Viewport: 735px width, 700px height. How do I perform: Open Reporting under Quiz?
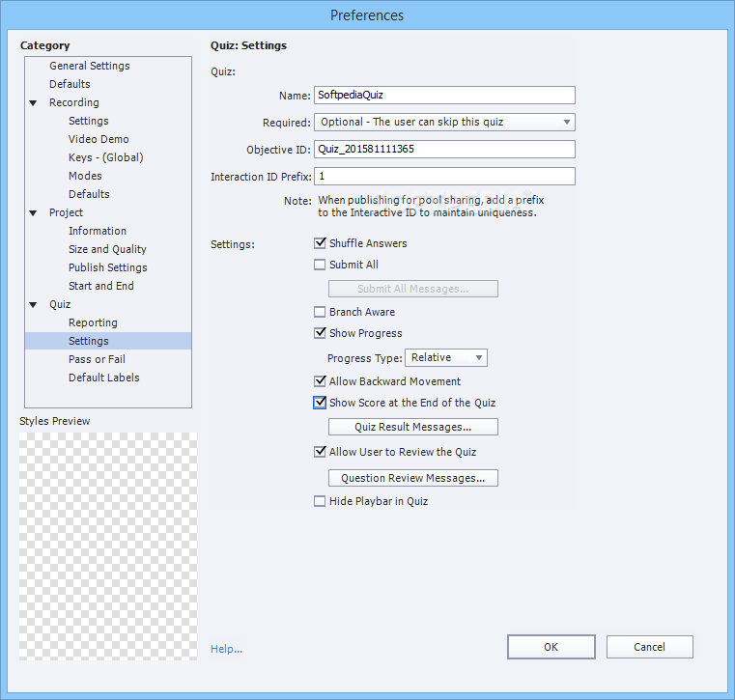click(93, 322)
